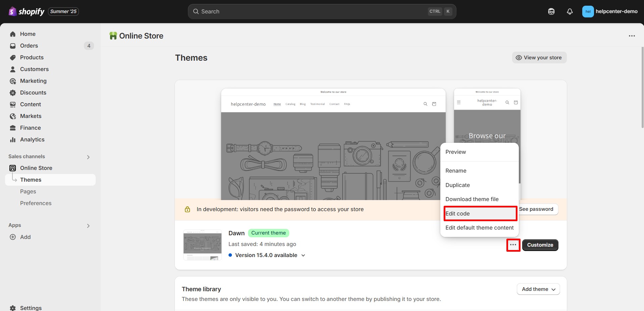Image resolution: width=644 pixels, height=311 pixels.
Task: Open the Content section in sidebar
Action: point(30,104)
